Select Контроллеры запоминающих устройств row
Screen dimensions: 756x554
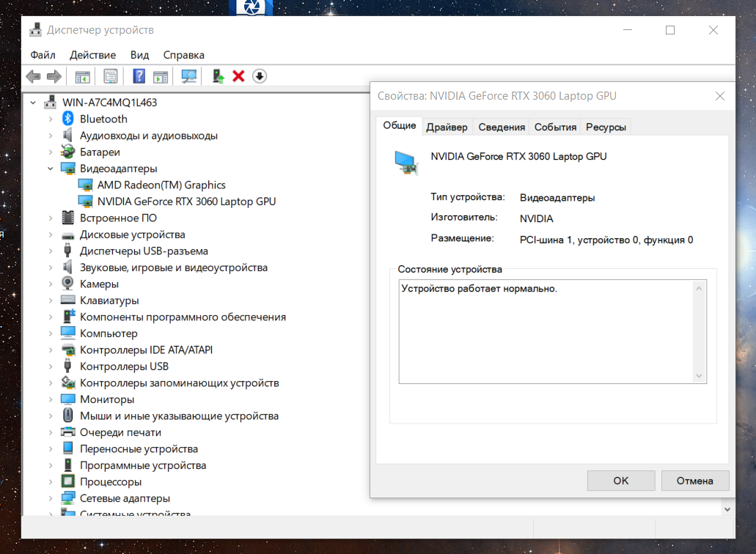coord(180,383)
